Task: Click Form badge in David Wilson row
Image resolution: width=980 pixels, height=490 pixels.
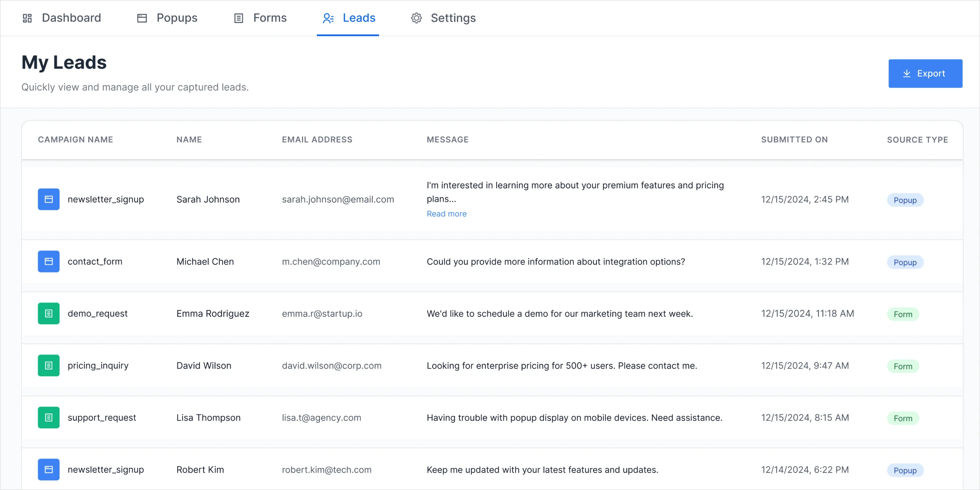Action: [x=903, y=366]
